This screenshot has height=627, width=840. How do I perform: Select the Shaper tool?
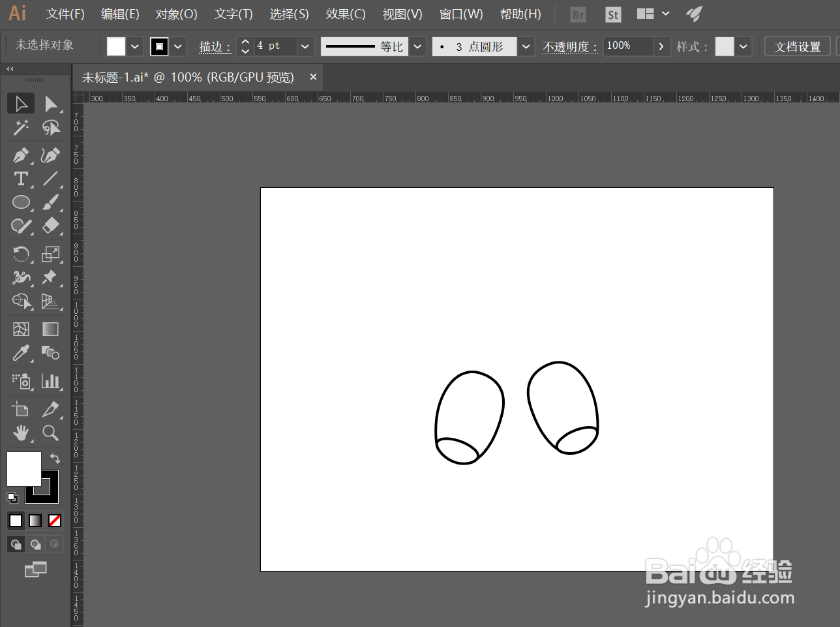click(x=21, y=226)
